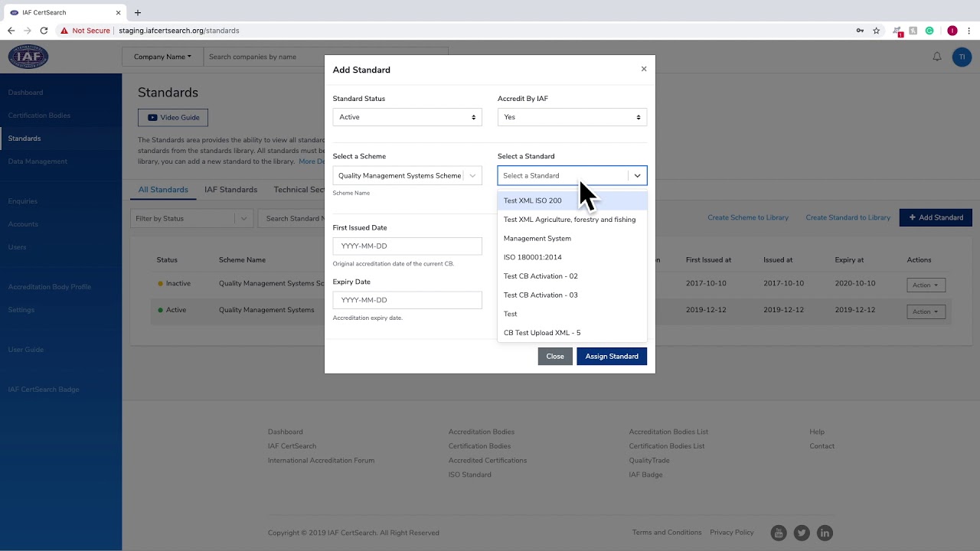Open the Action dropdown for the Active row
Image resolution: width=980 pixels, height=551 pixels.
(x=926, y=311)
